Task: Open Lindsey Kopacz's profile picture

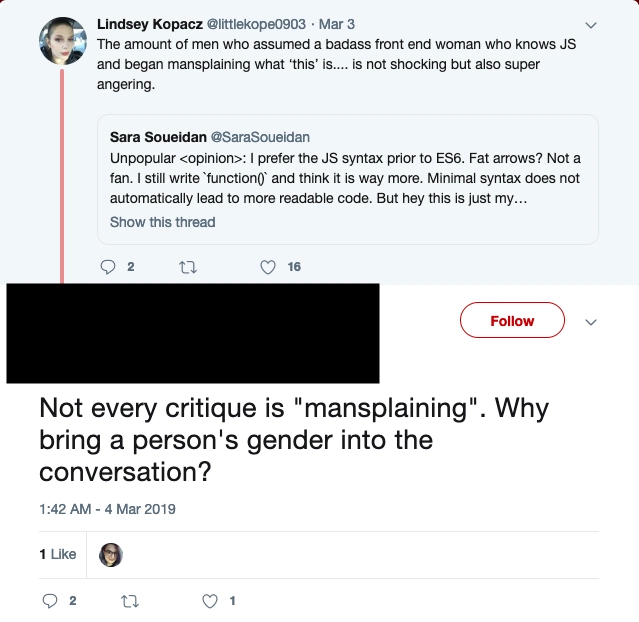Action: click(62, 41)
